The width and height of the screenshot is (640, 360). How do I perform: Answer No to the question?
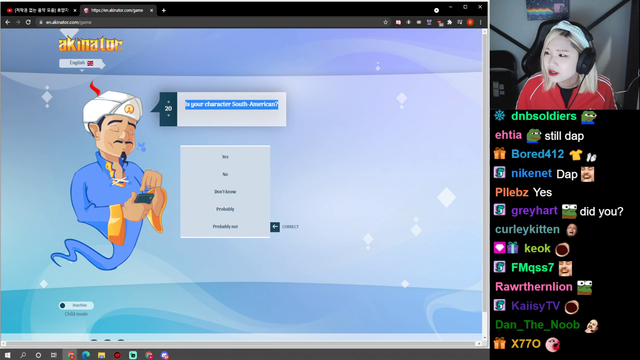point(225,174)
